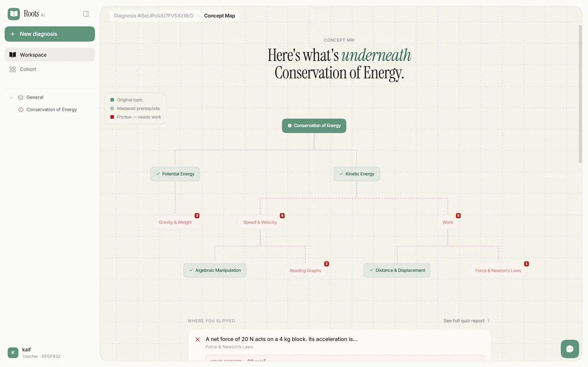
Task: Click the Diagnosis breadcrumb link
Action: click(154, 16)
